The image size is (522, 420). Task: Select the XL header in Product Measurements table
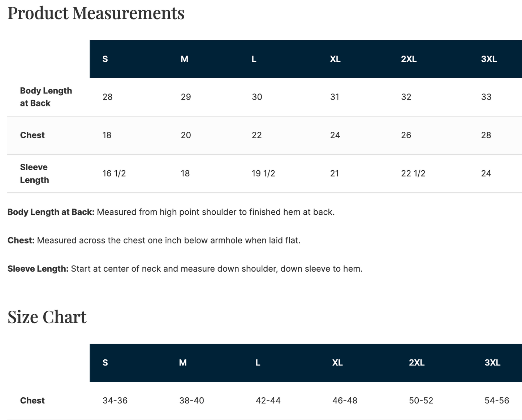335,59
